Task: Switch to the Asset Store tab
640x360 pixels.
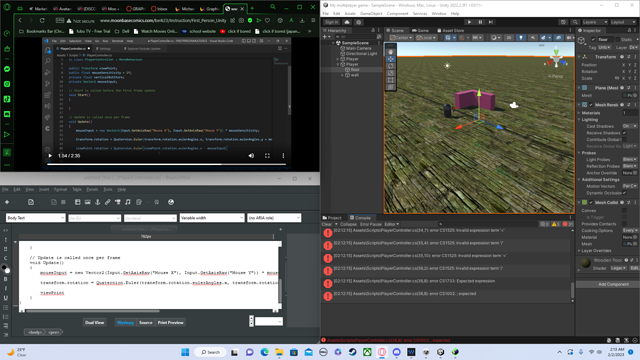Action: coord(451,31)
